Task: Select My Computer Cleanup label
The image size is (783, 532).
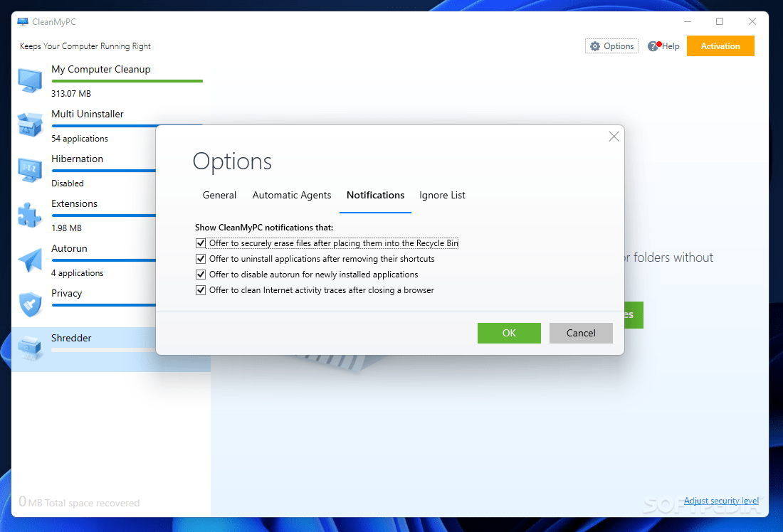Action: click(x=101, y=70)
